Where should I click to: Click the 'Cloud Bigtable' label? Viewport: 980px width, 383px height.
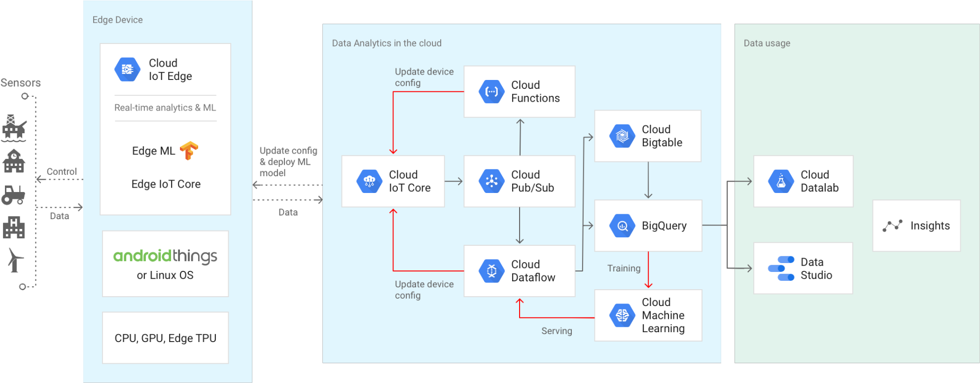(662, 136)
